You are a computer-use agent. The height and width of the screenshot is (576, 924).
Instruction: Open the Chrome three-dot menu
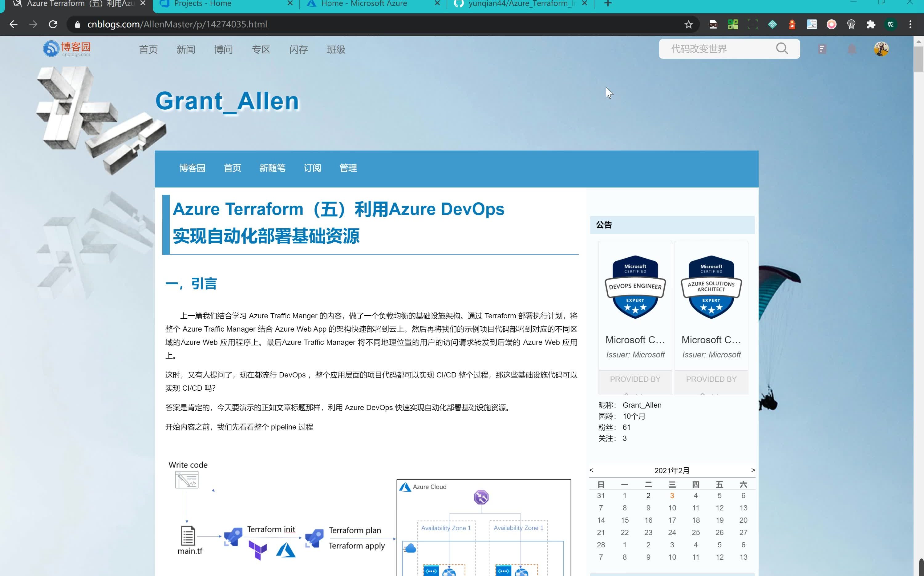point(910,24)
